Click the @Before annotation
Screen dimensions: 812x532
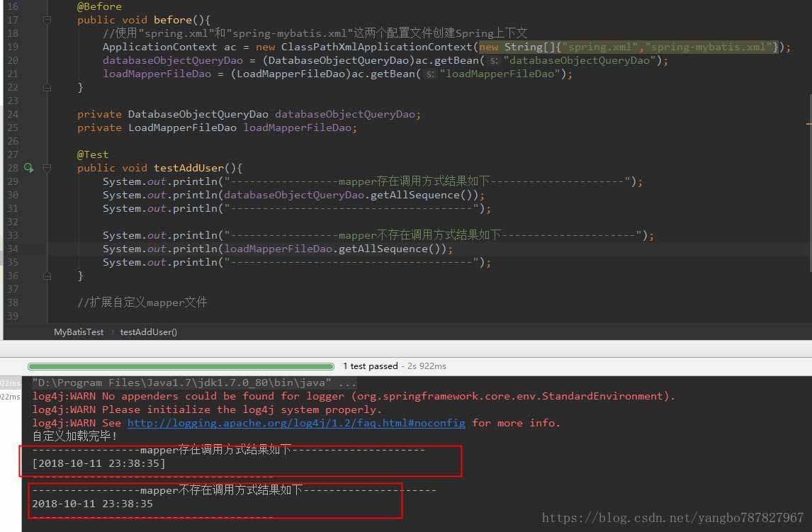[x=99, y=6]
